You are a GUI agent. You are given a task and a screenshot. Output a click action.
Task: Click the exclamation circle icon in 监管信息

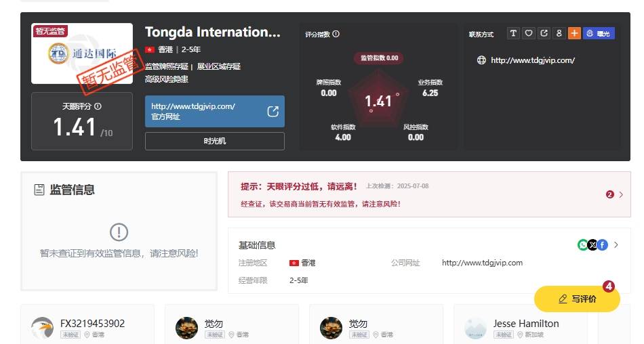coord(119,232)
